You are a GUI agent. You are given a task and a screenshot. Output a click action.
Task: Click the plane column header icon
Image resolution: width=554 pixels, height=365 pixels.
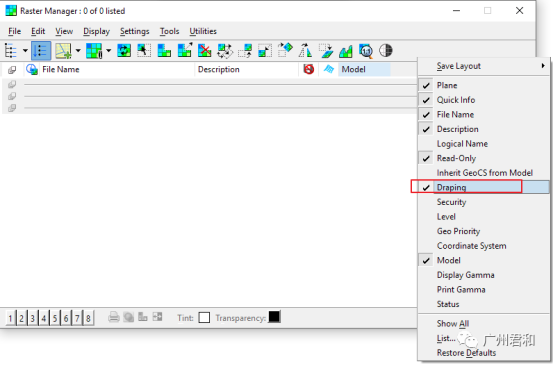12,70
